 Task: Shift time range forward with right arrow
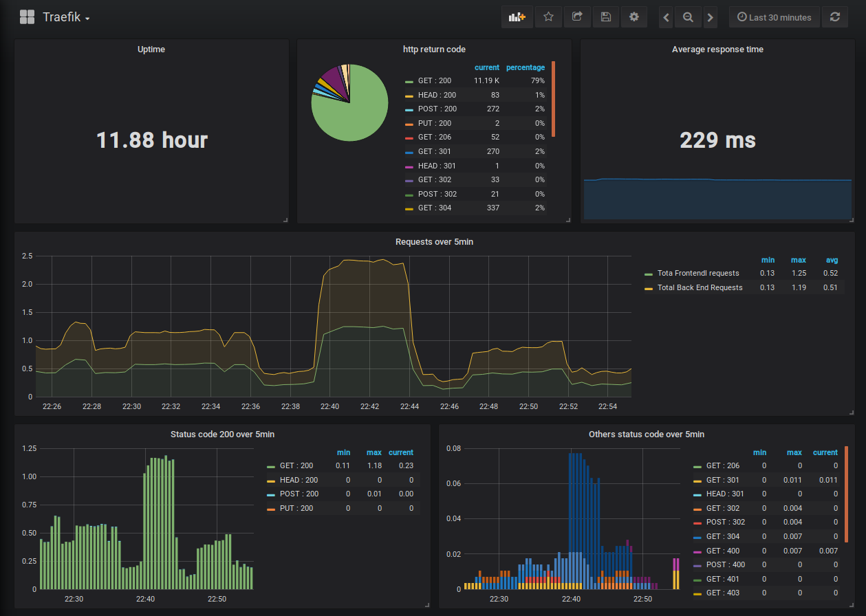click(711, 18)
